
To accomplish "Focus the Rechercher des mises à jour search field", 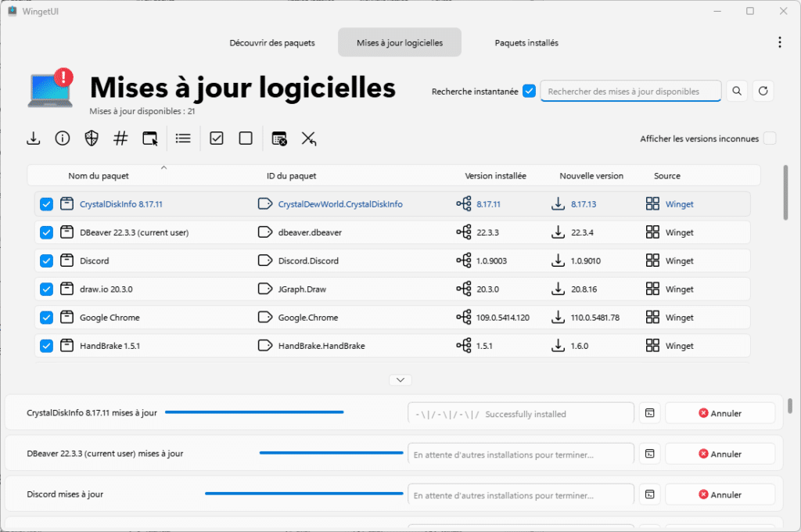I will tap(630, 91).
